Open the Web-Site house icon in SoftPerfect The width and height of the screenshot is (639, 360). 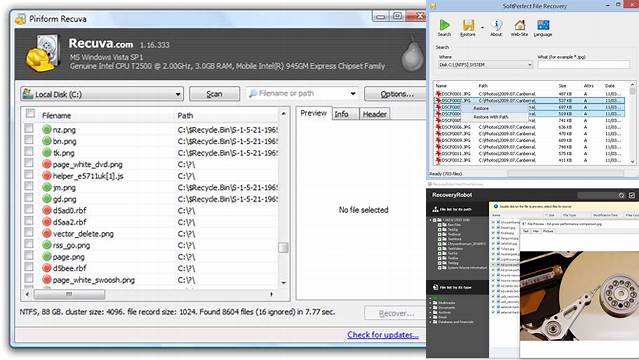520,25
